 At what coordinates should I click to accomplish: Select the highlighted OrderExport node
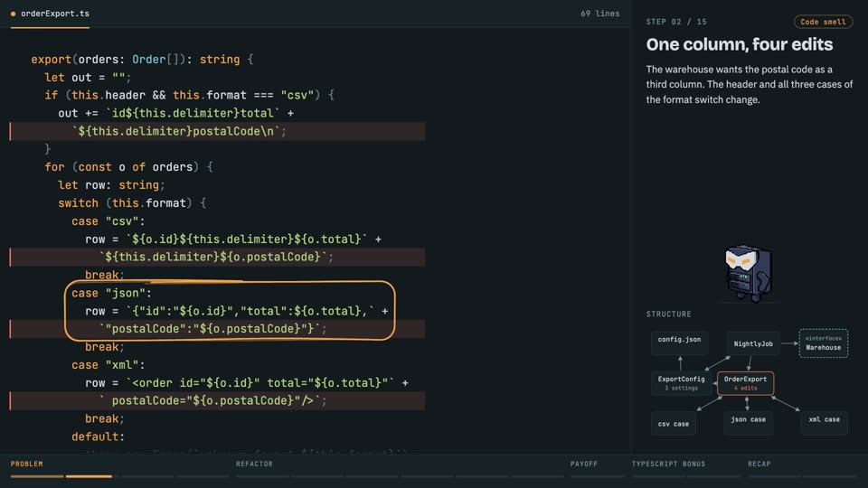tap(745, 383)
